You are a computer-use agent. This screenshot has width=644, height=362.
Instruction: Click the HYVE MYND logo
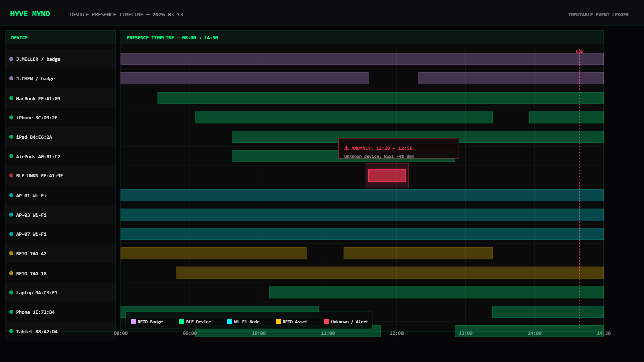[30, 14]
